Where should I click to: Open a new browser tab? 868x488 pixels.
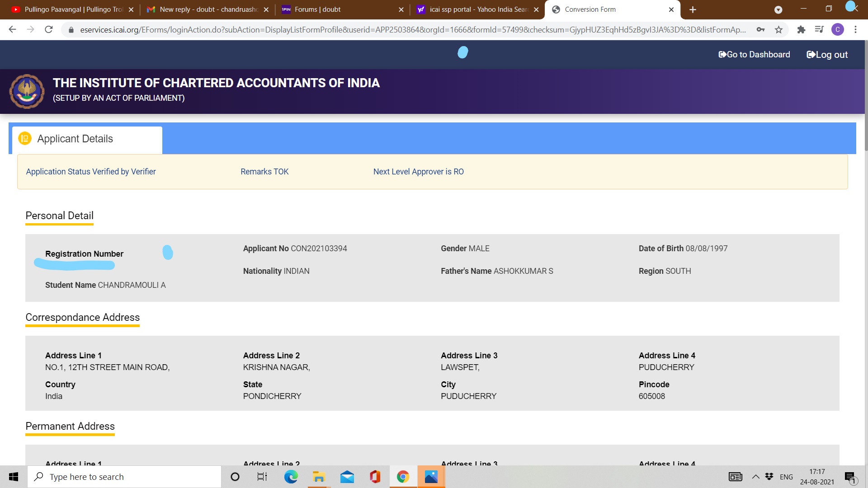[x=693, y=9]
